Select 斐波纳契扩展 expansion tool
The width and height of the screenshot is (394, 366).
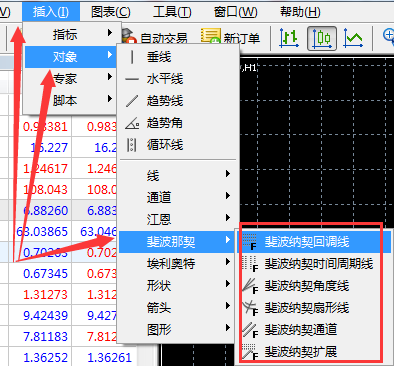pyautogui.click(x=314, y=352)
